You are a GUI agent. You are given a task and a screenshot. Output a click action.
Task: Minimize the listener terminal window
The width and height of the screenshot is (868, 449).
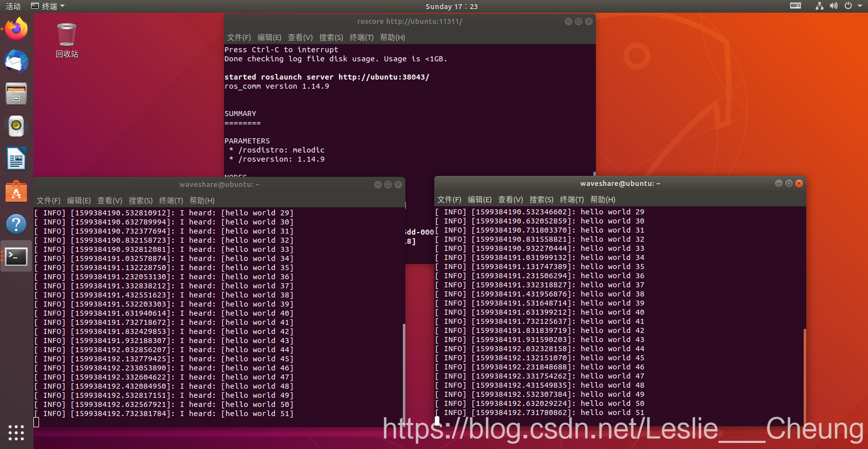click(x=378, y=184)
